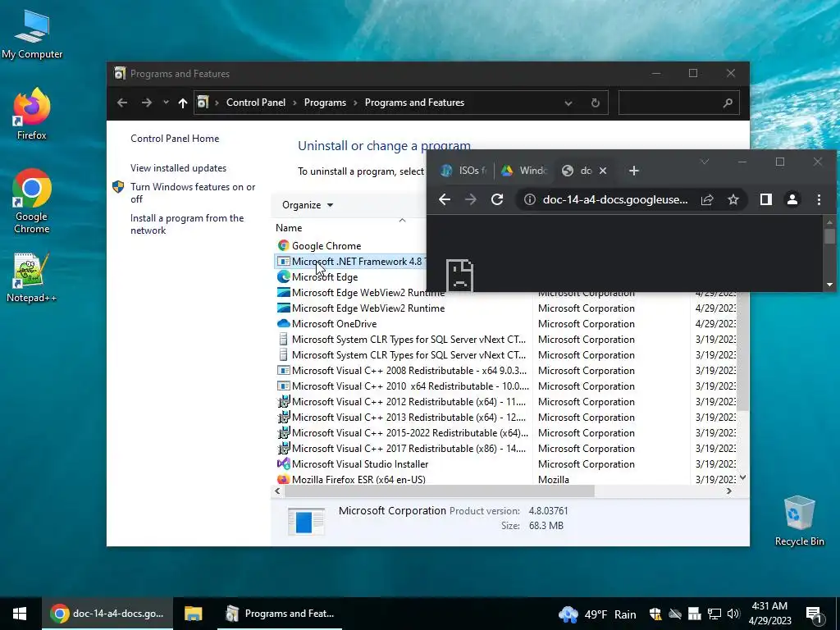Screen dimensions: 840x630
Task: Open the Recycle Bin
Action: coord(799,521)
